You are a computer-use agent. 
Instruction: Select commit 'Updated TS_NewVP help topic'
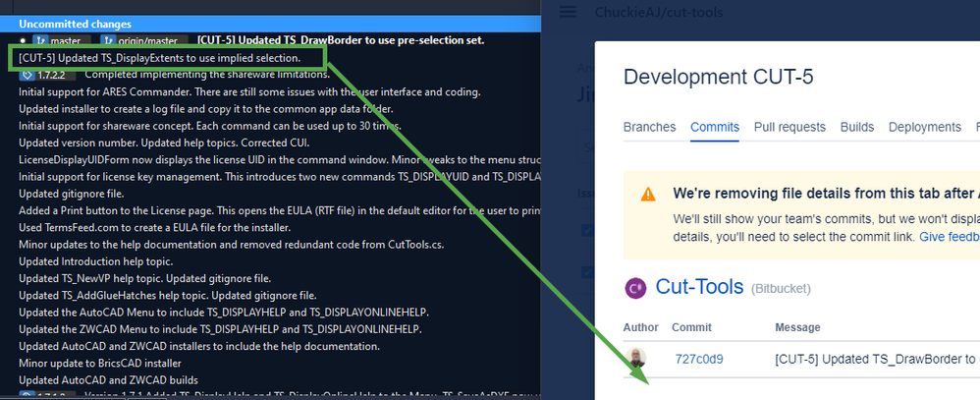[144, 278]
